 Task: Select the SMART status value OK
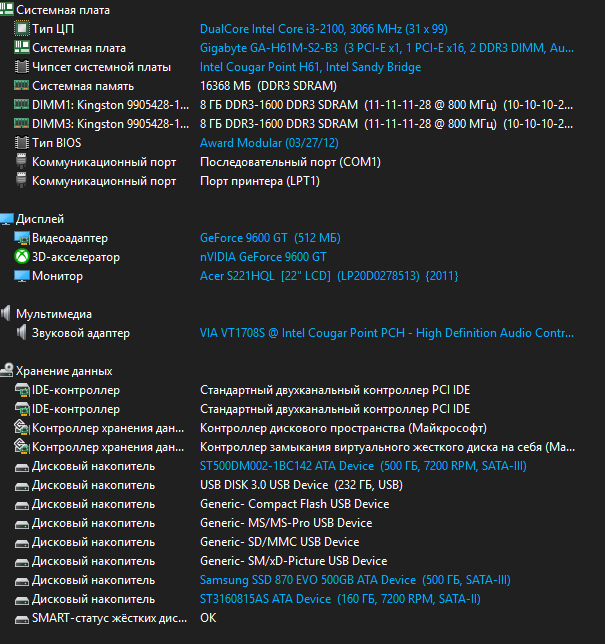click(x=208, y=618)
